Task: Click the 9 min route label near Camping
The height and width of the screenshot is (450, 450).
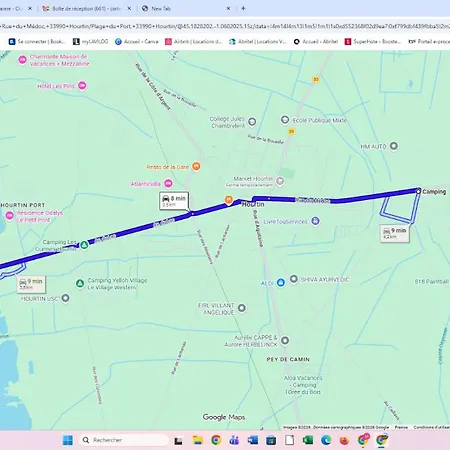Action: pos(395,233)
